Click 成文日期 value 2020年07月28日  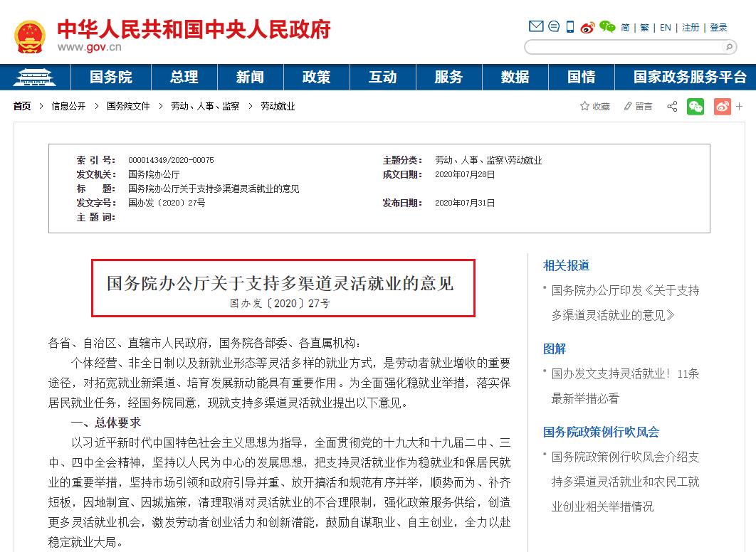coord(465,174)
